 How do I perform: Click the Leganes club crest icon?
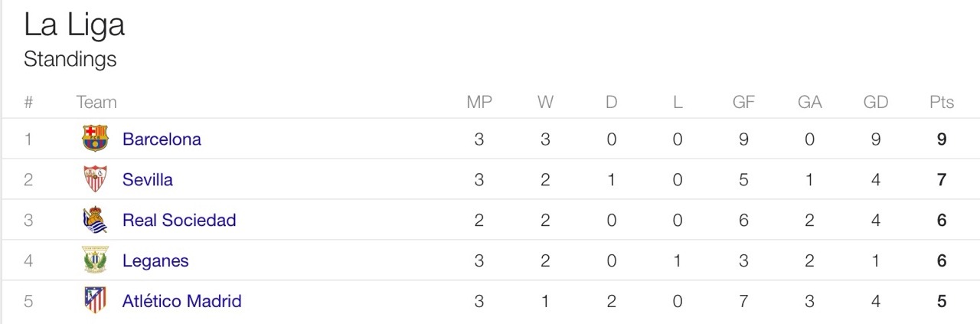[x=96, y=260]
